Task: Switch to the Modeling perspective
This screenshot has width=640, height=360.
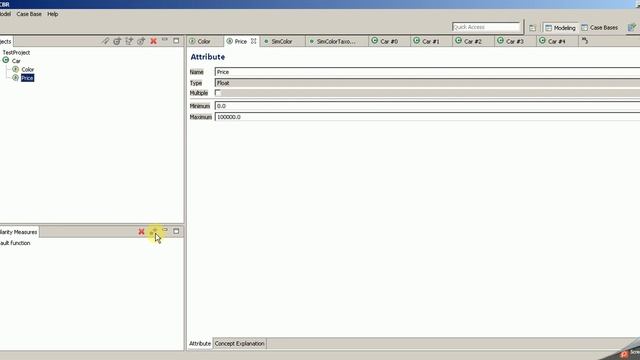Action: [560, 28]
